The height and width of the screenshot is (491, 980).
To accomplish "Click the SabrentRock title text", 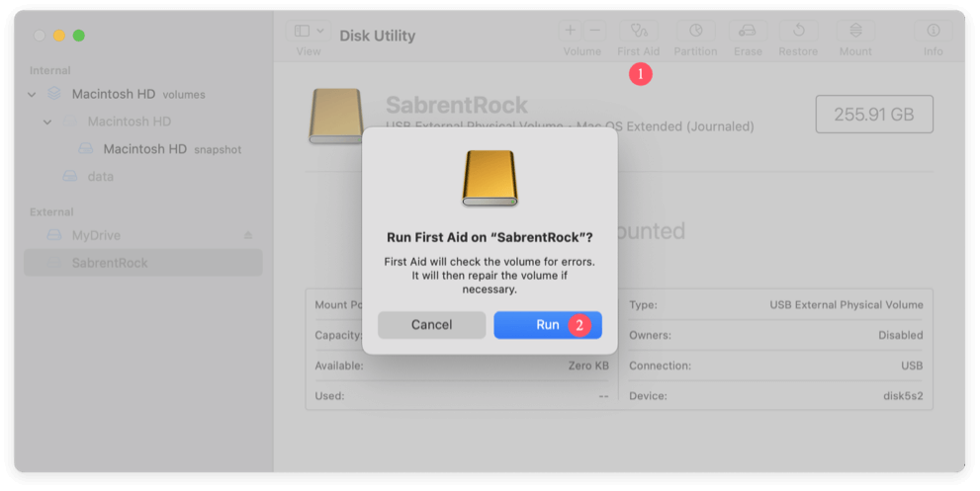I will tap(457, 105).
